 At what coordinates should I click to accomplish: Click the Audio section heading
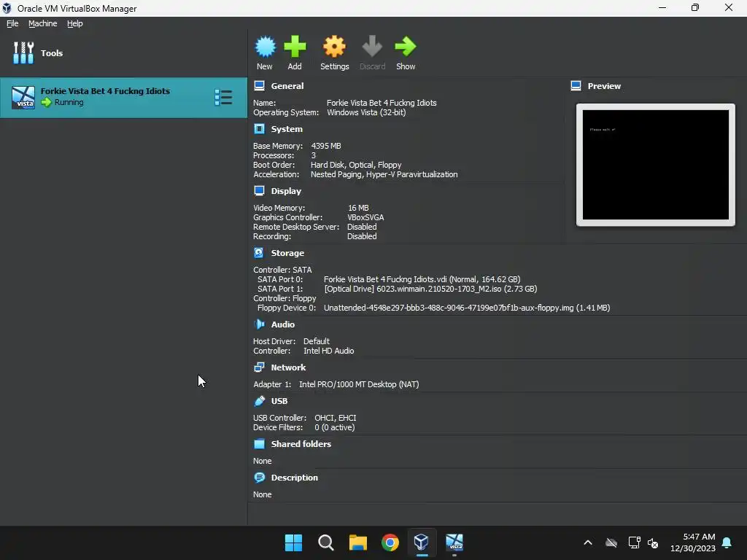pos(283,324)
